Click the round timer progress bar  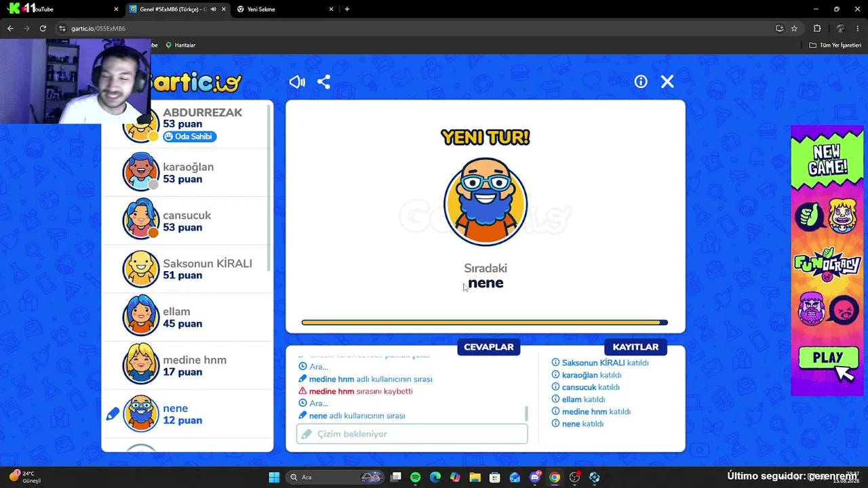[x=485, y=323]
